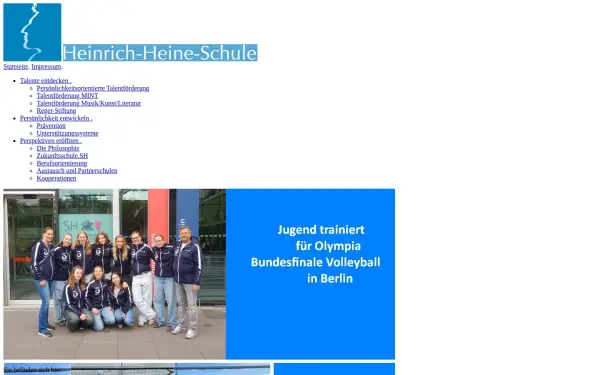The width and height of the screenshot is (600, 375).
Task: Select the Kooperationen link
Action: (x=56, y=178)
